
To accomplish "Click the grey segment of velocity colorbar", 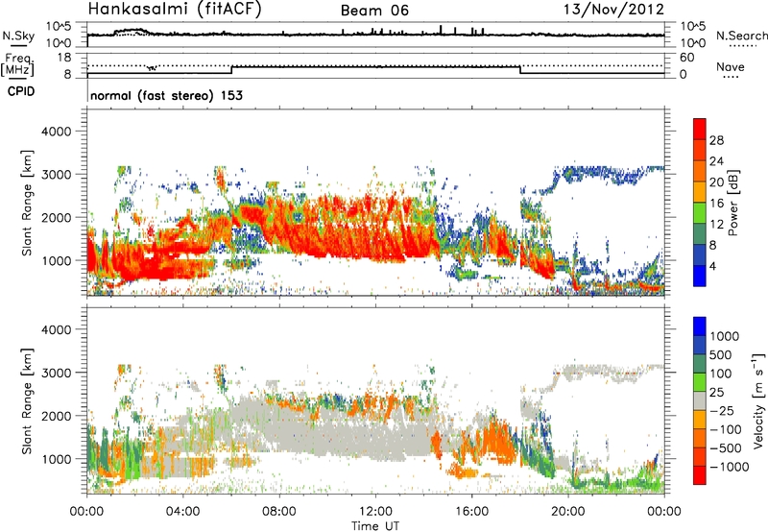I will (700, 400).
